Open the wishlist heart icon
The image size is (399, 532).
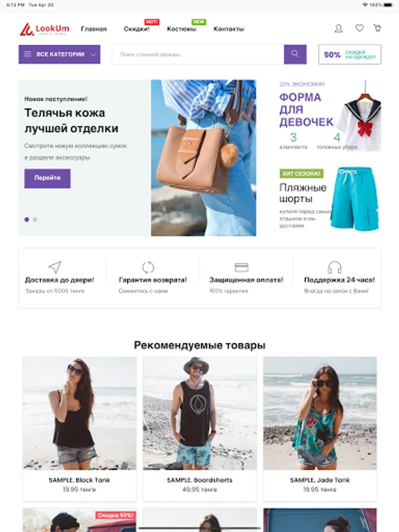[x=359, y=28]
